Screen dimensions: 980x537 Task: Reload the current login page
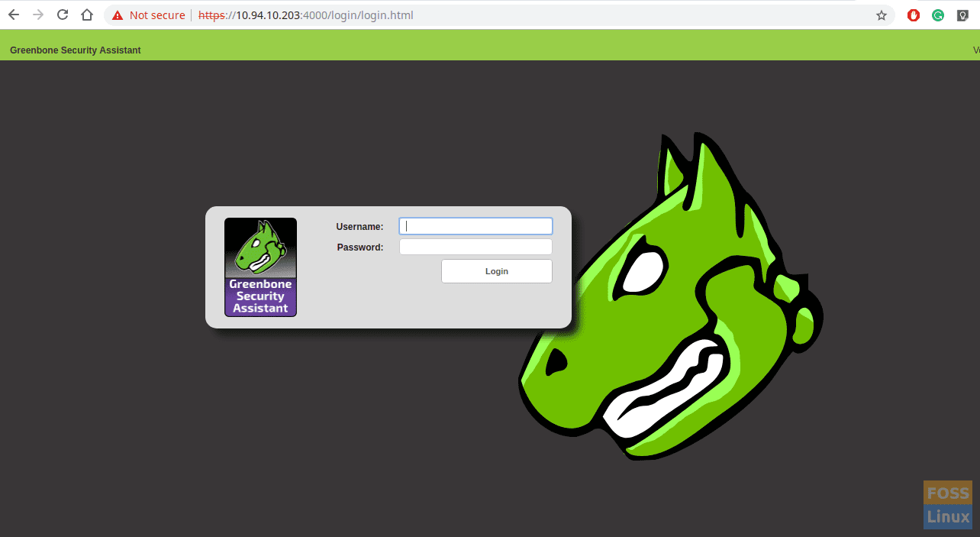tap(63, 15)
